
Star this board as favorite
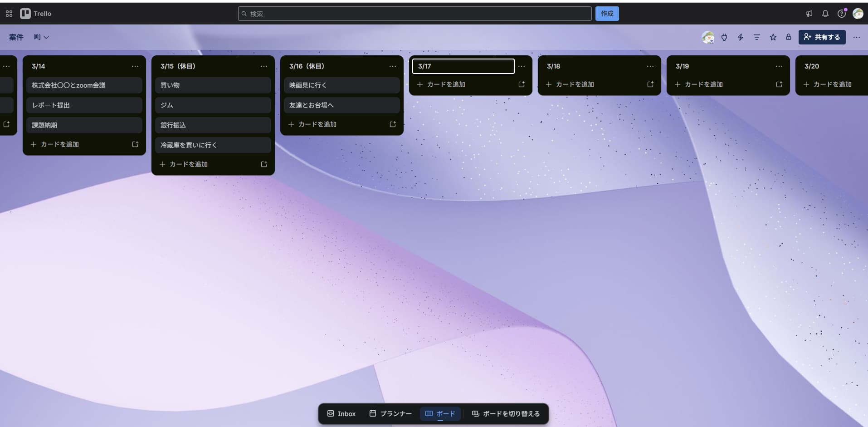[773, 37]
